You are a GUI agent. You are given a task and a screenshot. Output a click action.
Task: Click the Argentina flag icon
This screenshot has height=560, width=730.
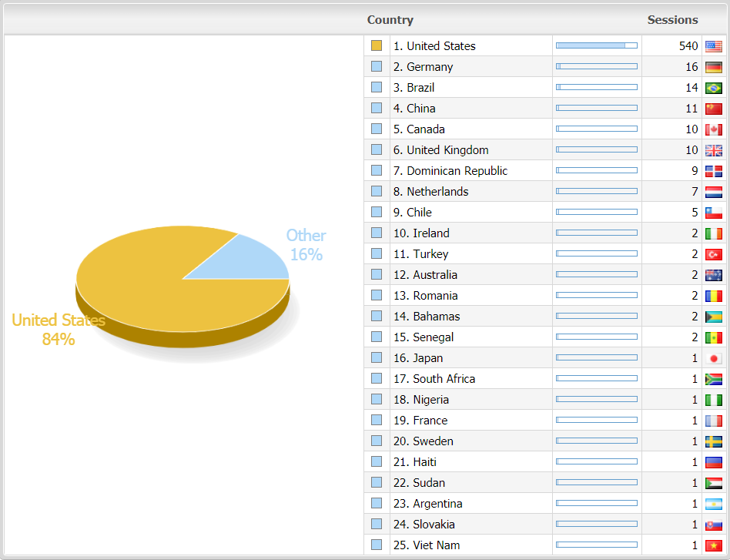click(x=713, y=504)
